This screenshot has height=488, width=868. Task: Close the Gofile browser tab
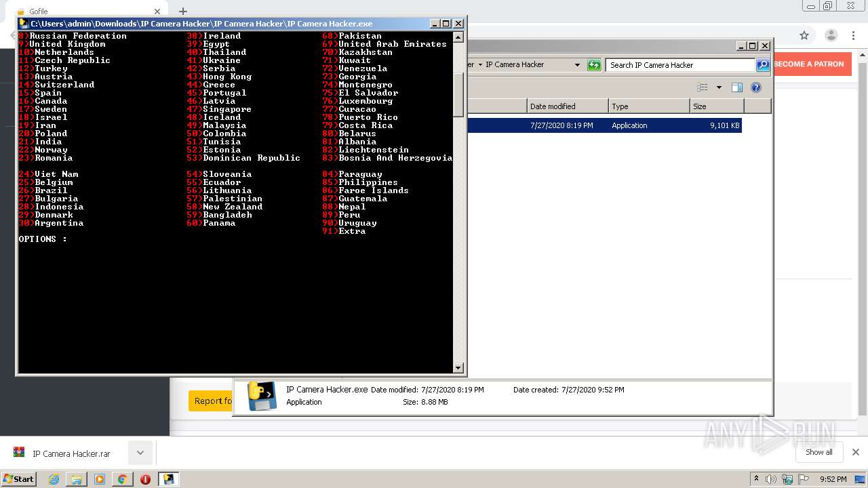157,12
